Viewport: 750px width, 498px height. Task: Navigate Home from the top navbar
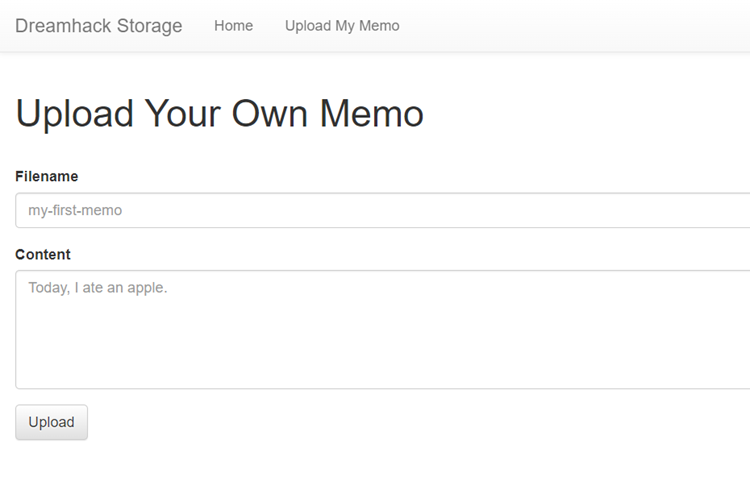tap(233, 26)
